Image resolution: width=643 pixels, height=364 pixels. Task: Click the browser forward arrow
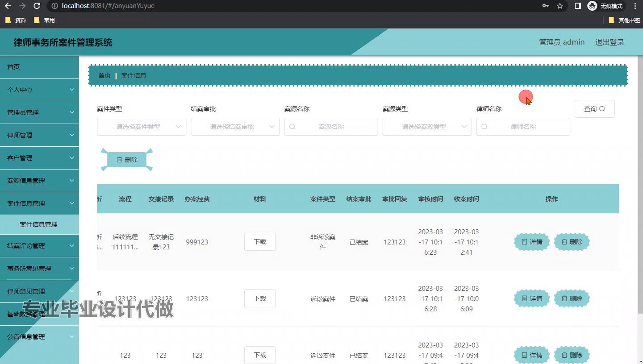22,6
